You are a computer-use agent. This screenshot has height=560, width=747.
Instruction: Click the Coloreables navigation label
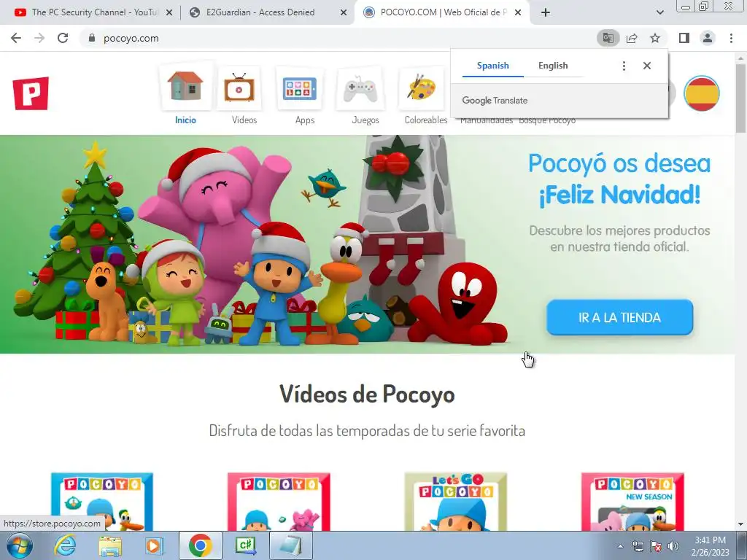(426, 120)
